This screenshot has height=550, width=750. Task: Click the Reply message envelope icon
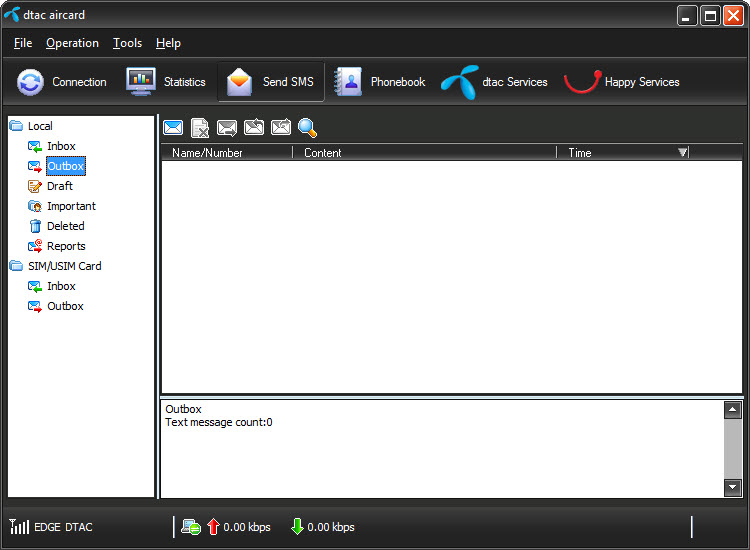tap(254, 128)
